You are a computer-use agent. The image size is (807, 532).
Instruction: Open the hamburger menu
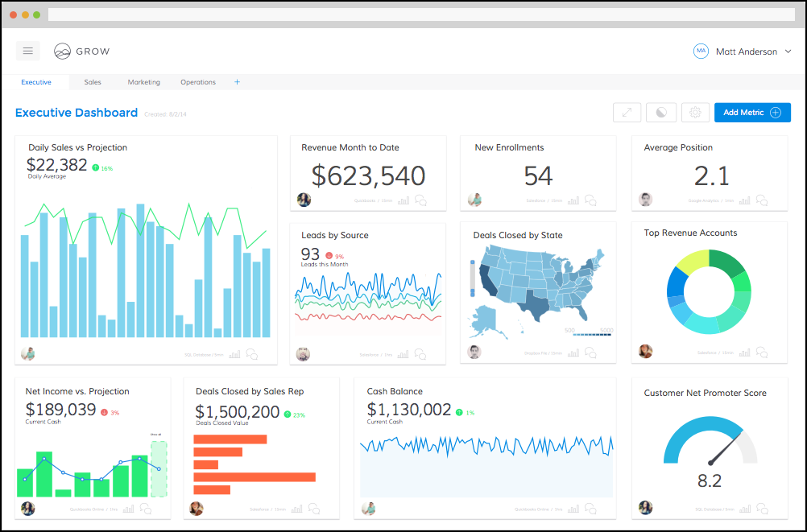point(28,51)
